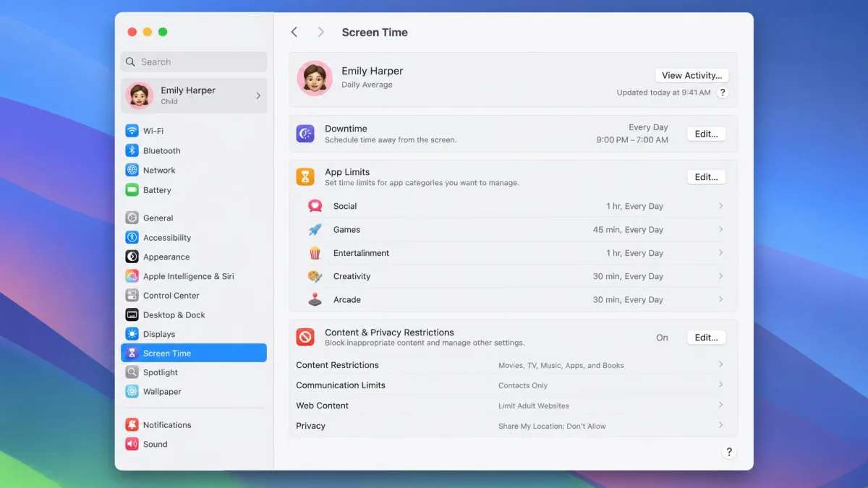Click 'Limit Adult Websites' value
868x488 pixels.
(534, 406)
